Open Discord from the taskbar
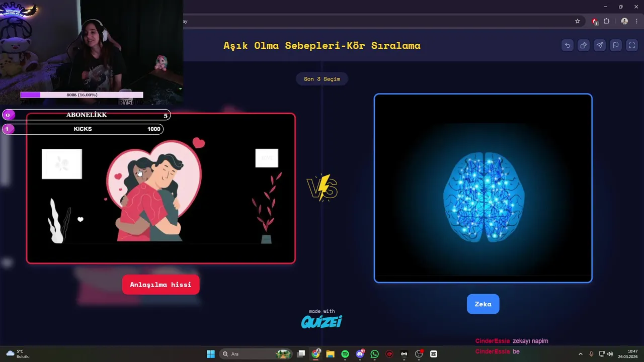Viewport: 644px width, 362px height. [x=360, y=354]
